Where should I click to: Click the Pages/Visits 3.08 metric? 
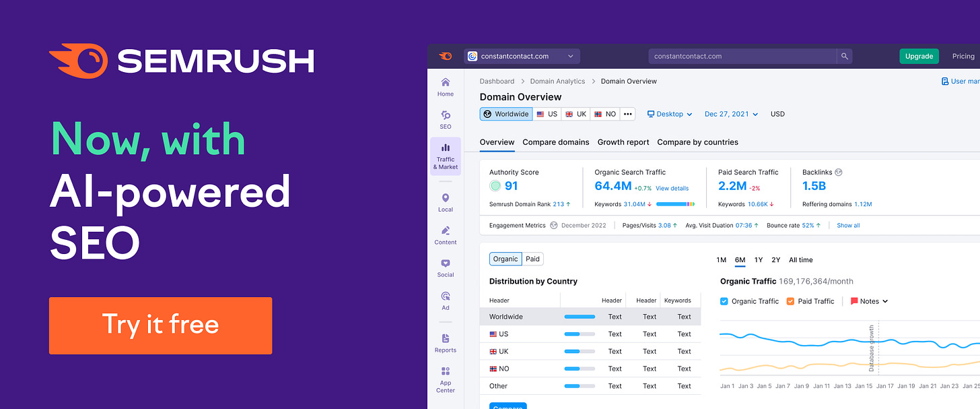(x=650, y=225)
